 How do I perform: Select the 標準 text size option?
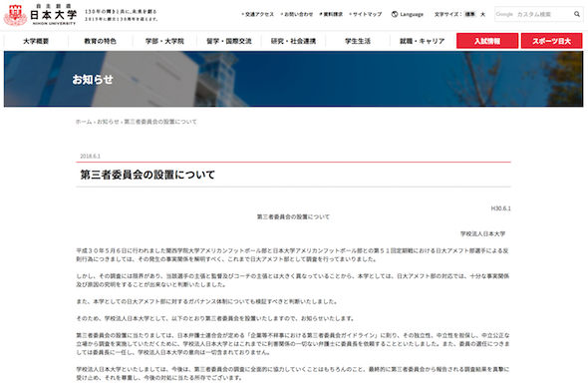point(469,14)
